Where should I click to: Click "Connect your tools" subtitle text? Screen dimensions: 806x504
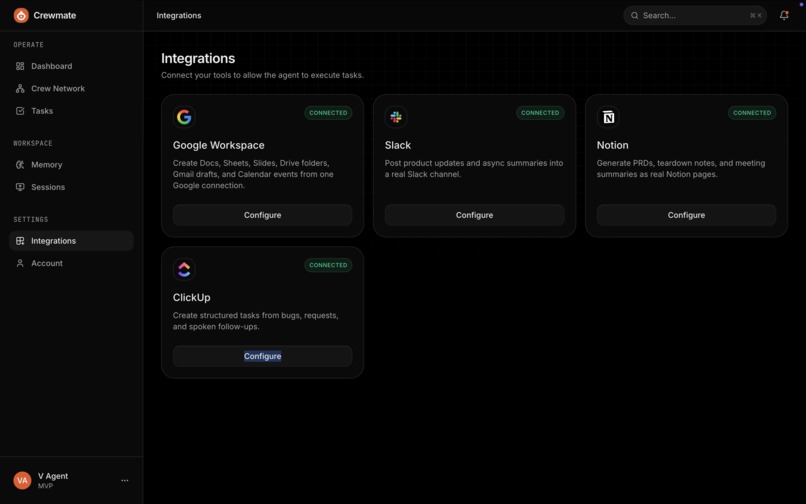[x=262, y=75]
